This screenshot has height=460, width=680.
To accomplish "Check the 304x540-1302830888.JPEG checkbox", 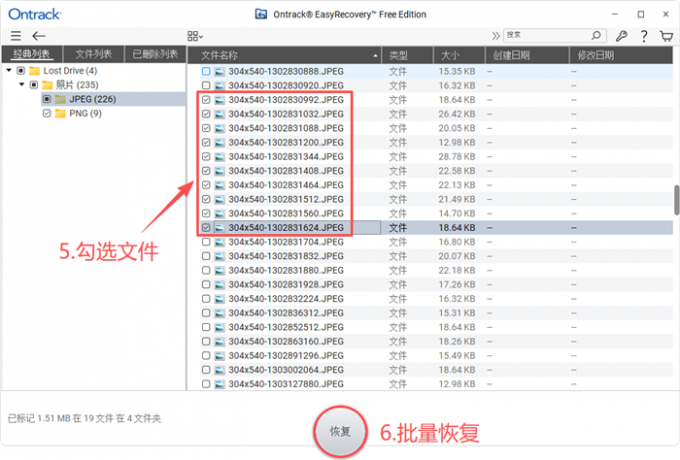I will [206, 71].
